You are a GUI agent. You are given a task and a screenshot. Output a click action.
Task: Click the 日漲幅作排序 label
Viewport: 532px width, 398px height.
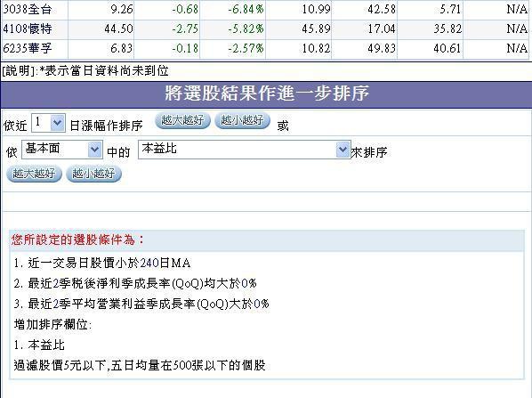tap(106, 126)
